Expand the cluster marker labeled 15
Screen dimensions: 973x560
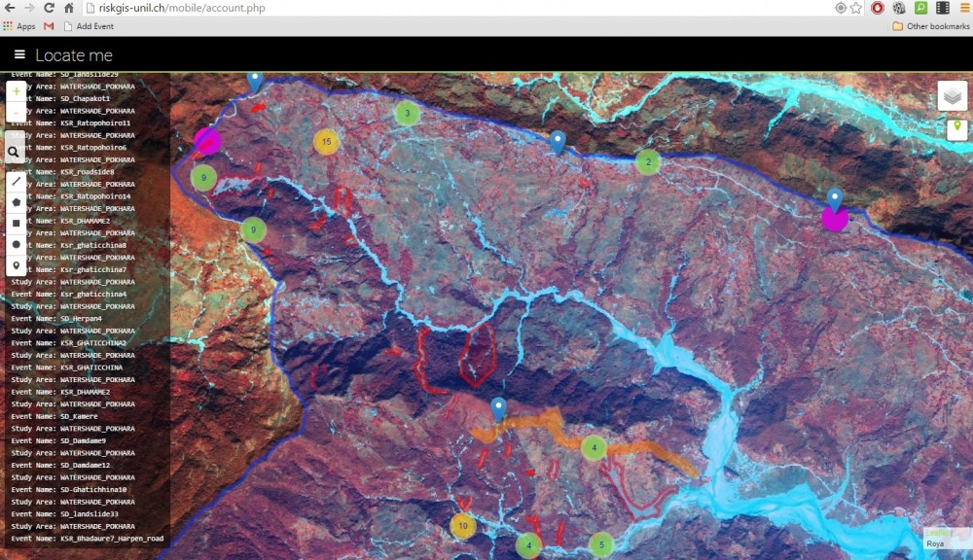point(327,142)
